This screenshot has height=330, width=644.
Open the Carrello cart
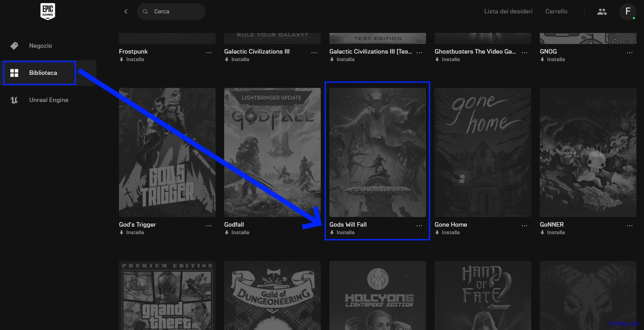(556, 11)
